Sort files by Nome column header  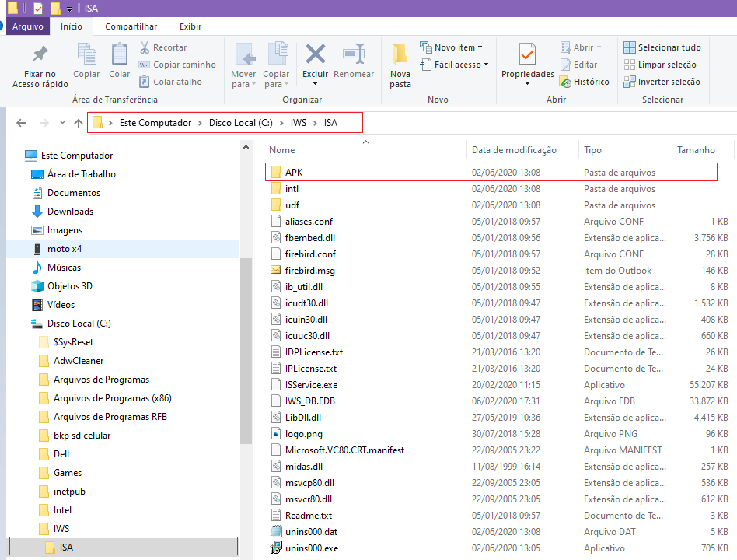[282, 150]
